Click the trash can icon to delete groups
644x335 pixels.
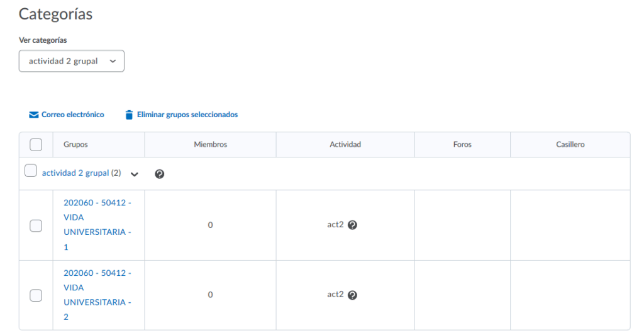pos(129,115)
